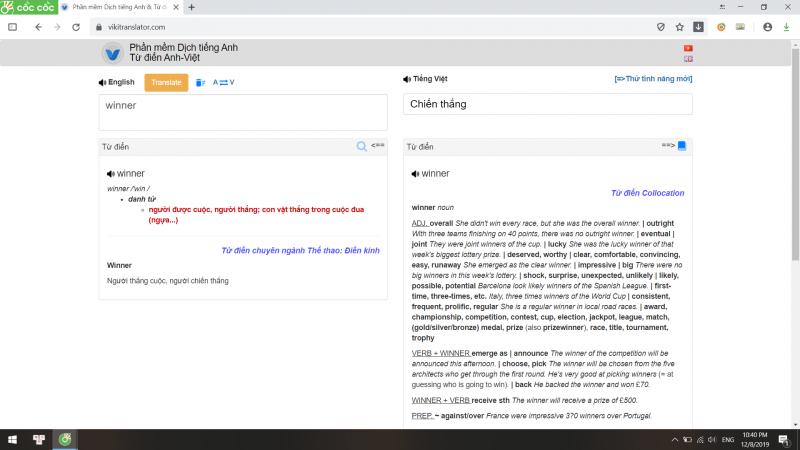
Task: Open the clock showing 10:40 PM
Action: pyautogui.click(x=755, y=439)
